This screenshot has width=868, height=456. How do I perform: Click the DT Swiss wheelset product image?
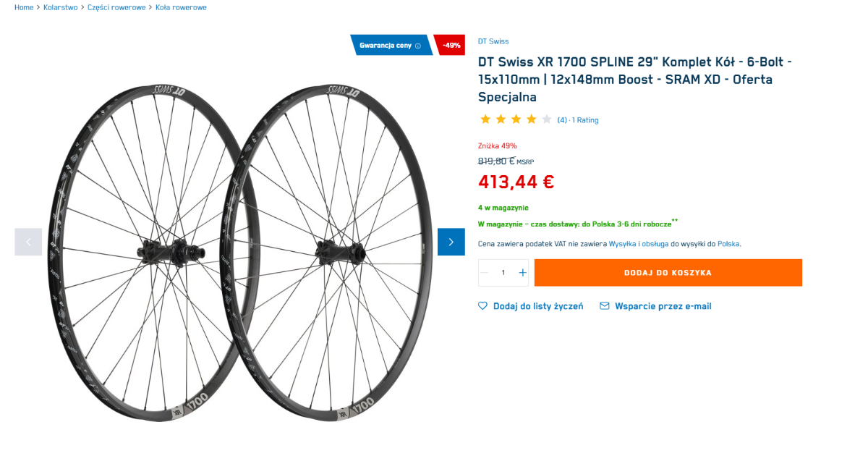[239, 253]
